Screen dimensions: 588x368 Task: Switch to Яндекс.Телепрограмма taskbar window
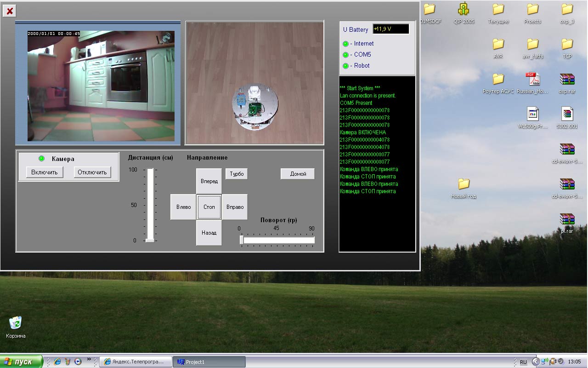pyautogui.click(x=136, y=362)
